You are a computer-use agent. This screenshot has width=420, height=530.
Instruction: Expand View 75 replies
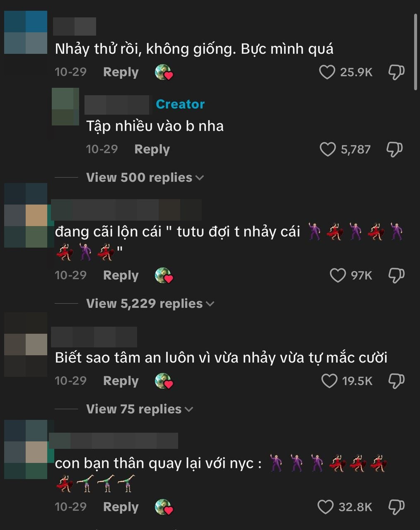point(140,409)
